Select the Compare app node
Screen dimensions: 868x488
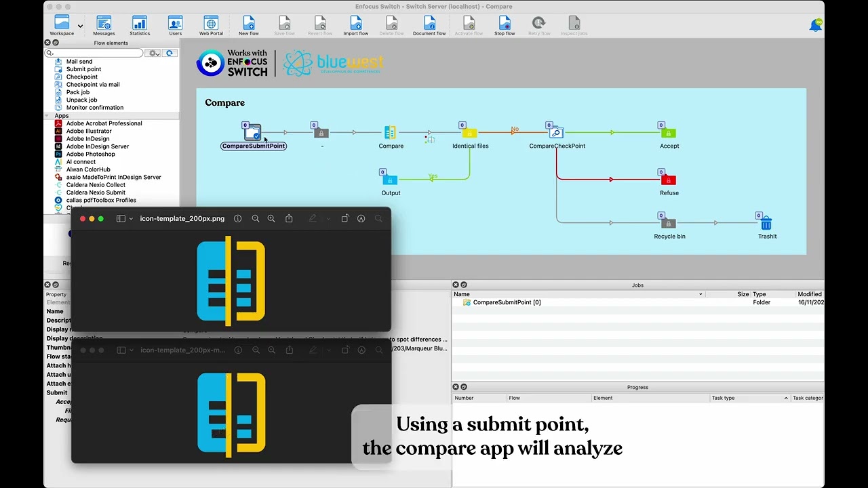(390, 132)
